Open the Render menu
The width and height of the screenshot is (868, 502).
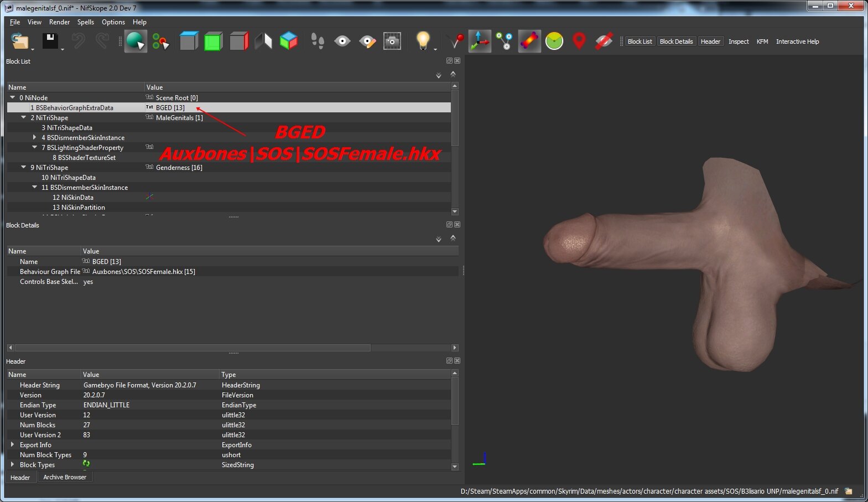(x=59, y=22)
